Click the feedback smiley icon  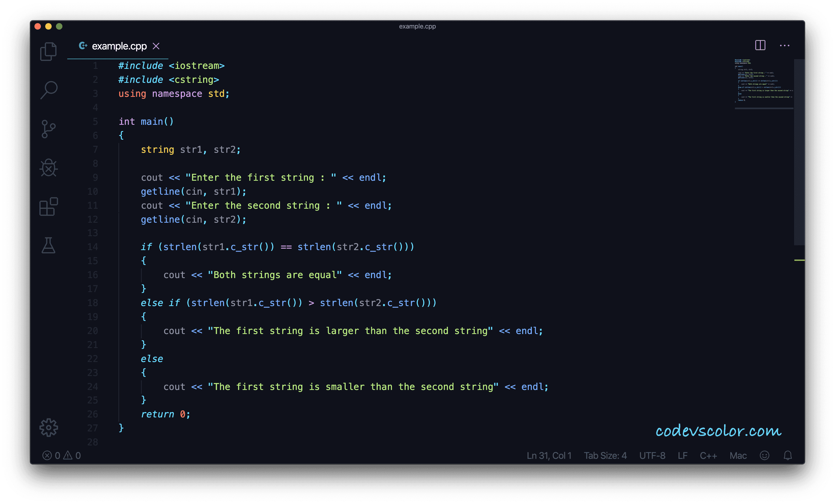764,456
